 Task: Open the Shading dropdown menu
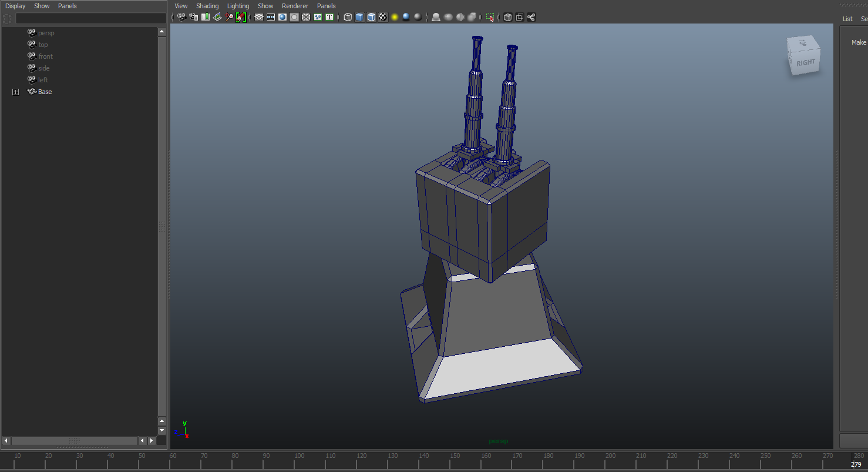click(207, 6)
